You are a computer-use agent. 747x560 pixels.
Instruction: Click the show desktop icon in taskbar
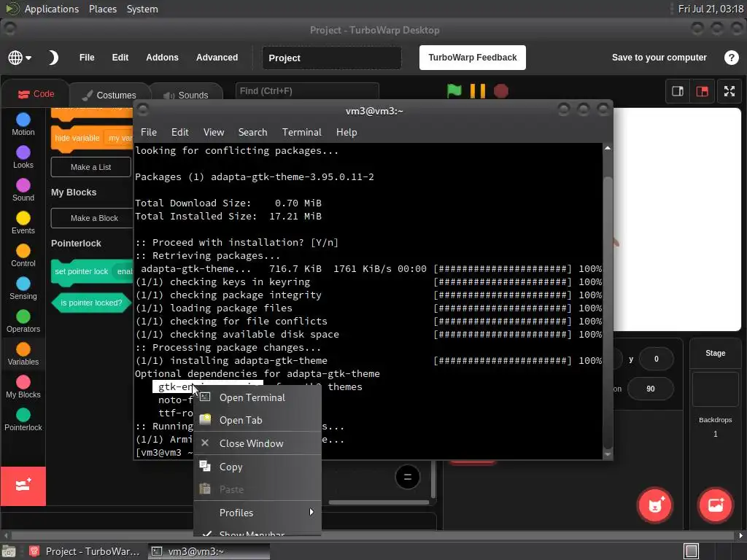click(x=9, y=551)
